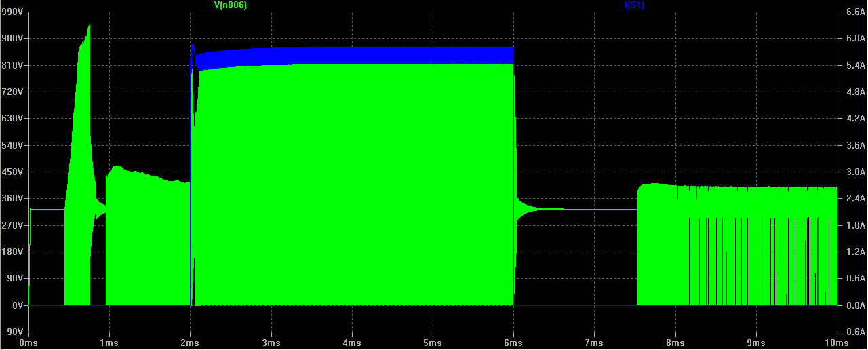This screenshot has width=868, height=350.
Task: Click the 990V left axis label
Action: click(x=13, y=12)
